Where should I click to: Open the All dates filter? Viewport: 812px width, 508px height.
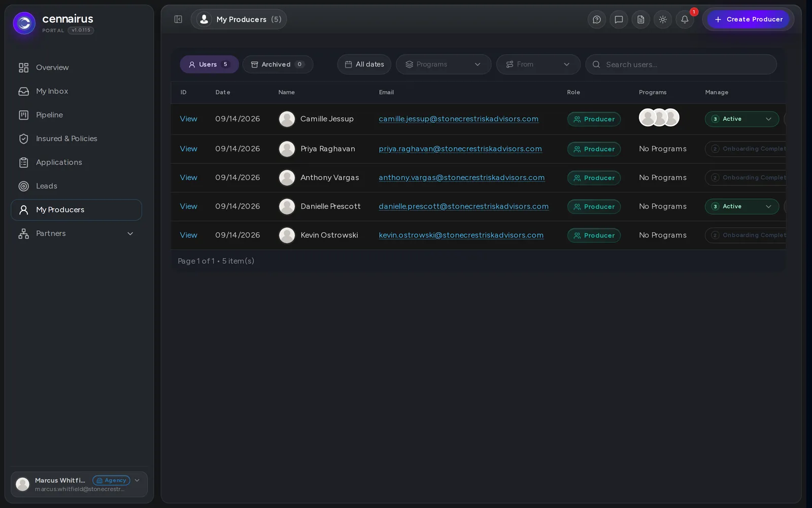pyautogui.click(x=364, y=65)
